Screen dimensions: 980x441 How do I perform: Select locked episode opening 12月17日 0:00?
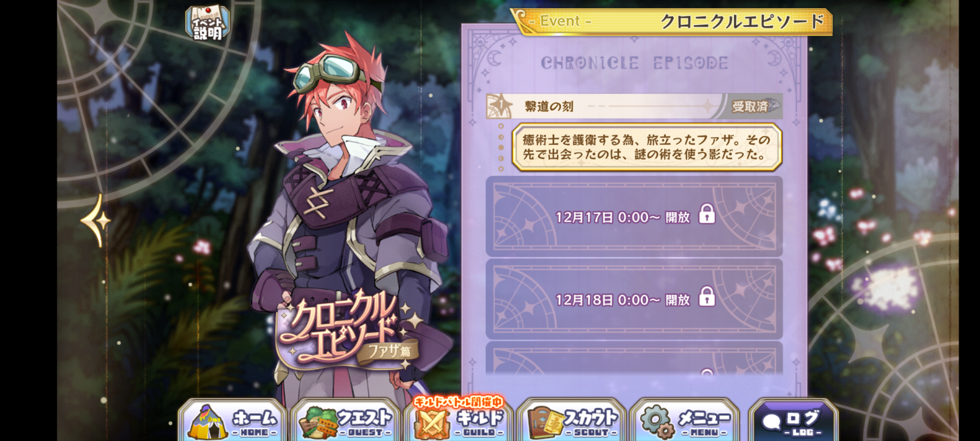click(634, 216)
